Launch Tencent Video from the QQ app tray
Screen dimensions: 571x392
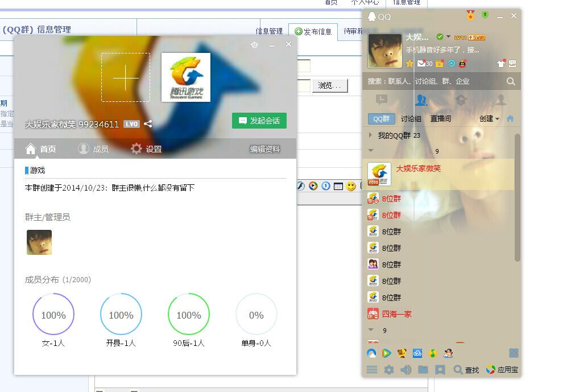386,353
